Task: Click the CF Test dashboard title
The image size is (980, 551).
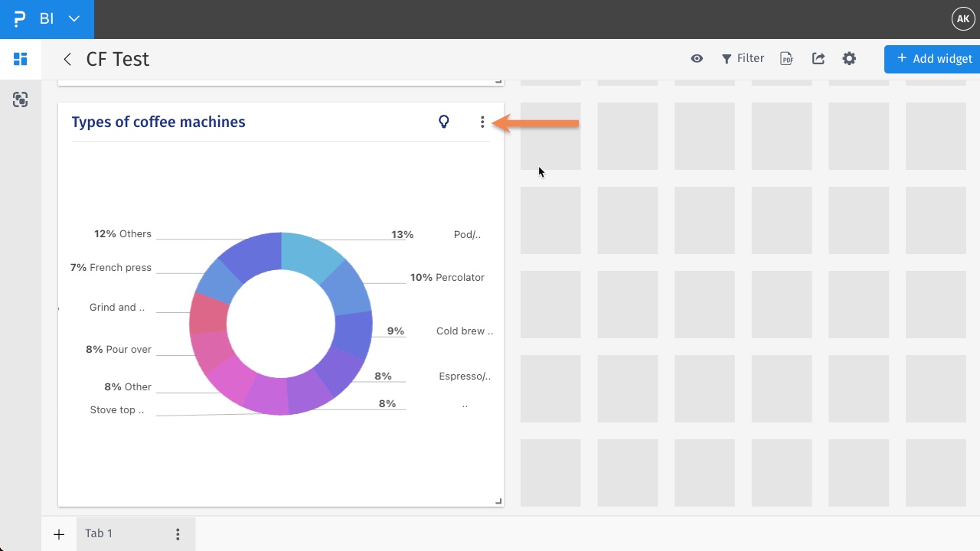Action: tap(117, 58)
